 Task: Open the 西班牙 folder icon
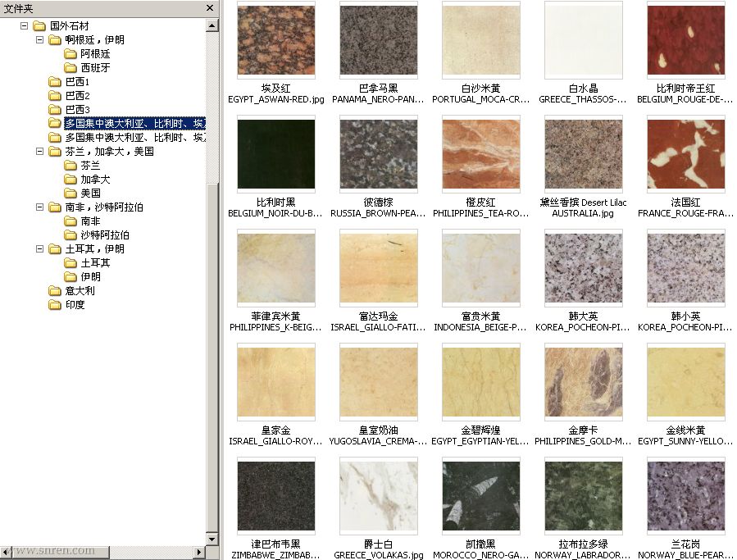point(71,68)
